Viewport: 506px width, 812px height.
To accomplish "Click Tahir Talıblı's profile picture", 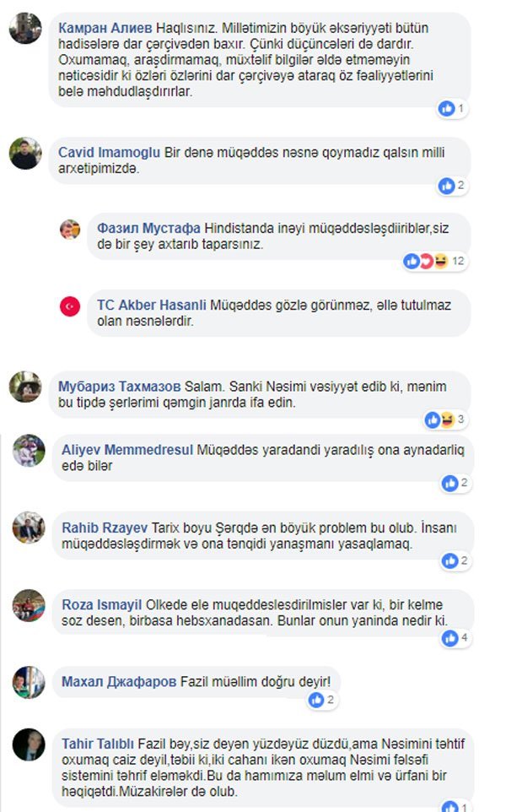I will coord(29,744).
